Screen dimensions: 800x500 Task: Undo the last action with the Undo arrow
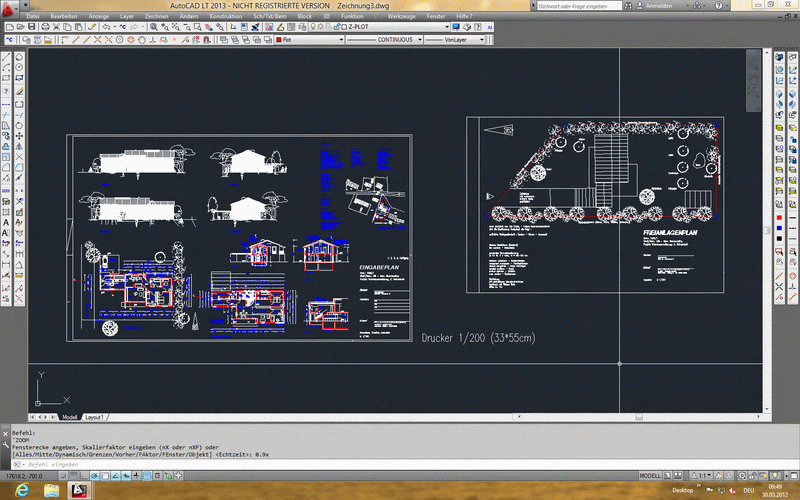106,27
